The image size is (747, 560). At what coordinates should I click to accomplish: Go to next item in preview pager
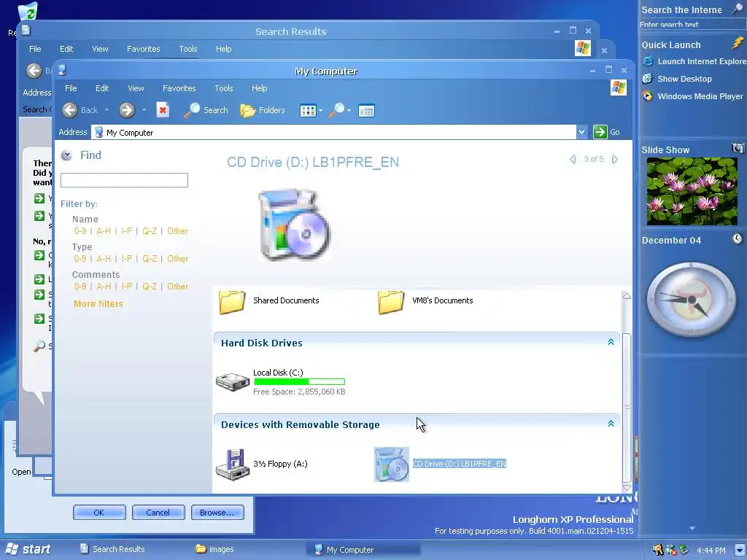(x=615, y=159)
